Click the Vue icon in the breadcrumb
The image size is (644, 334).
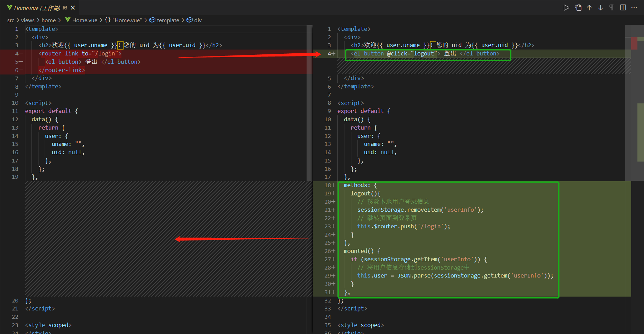[68, 20]
